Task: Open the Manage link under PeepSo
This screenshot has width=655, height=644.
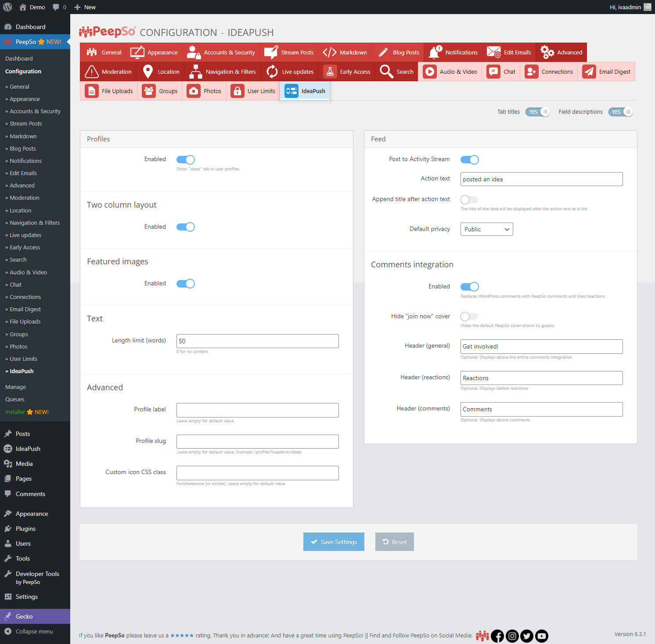Action: pos(15,387)
